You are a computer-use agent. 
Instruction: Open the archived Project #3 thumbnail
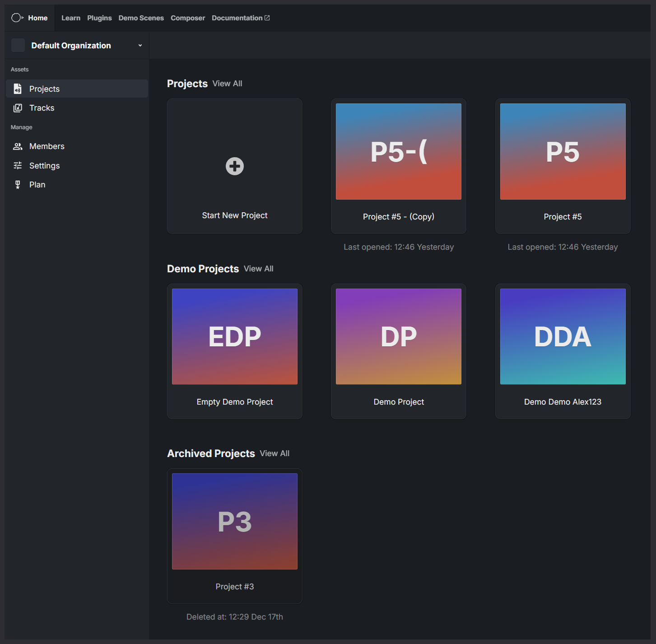click(x=234, y=521)
